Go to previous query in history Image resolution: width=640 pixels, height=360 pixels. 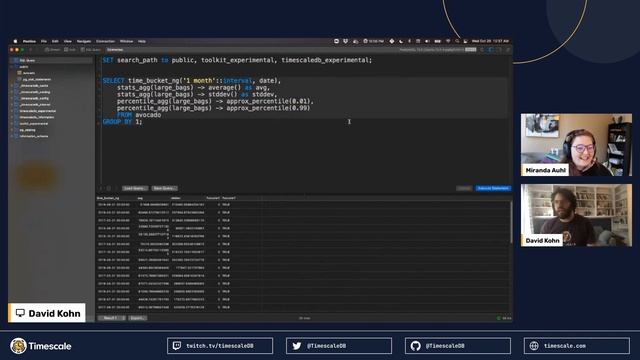pyautogui.click(x=101, y=189)
